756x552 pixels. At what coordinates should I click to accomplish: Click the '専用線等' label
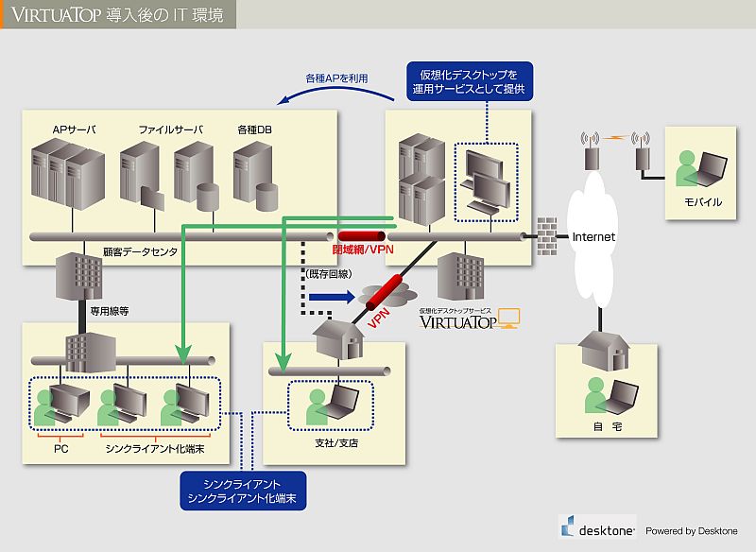(x=110, y=311)
